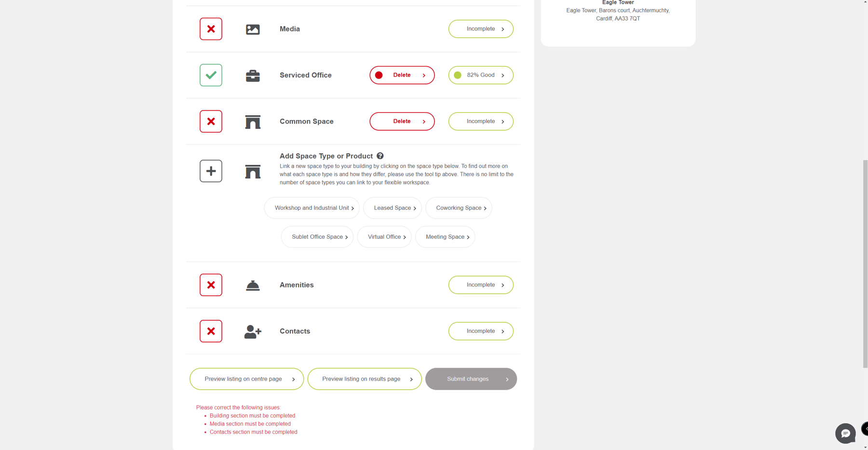This screenshot has width=868, height=450.
Task: Click the Contacts add-person icon
Action: (253, 331)
